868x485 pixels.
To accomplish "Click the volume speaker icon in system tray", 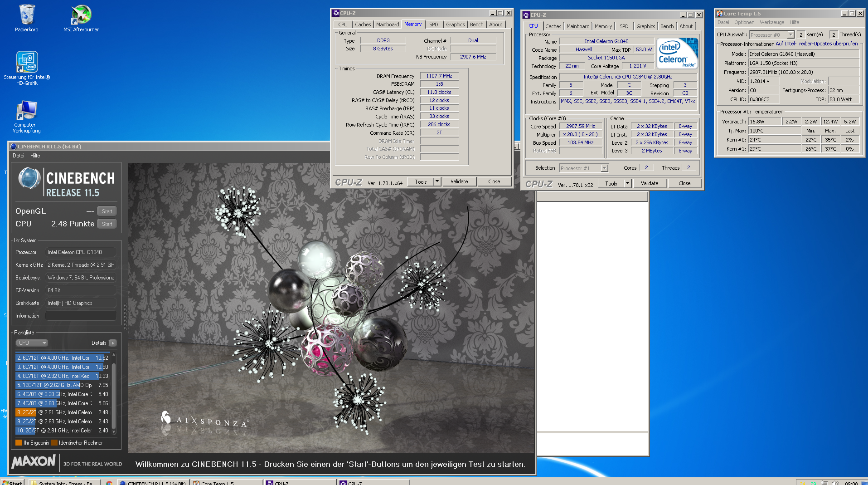I will [835, 483].
